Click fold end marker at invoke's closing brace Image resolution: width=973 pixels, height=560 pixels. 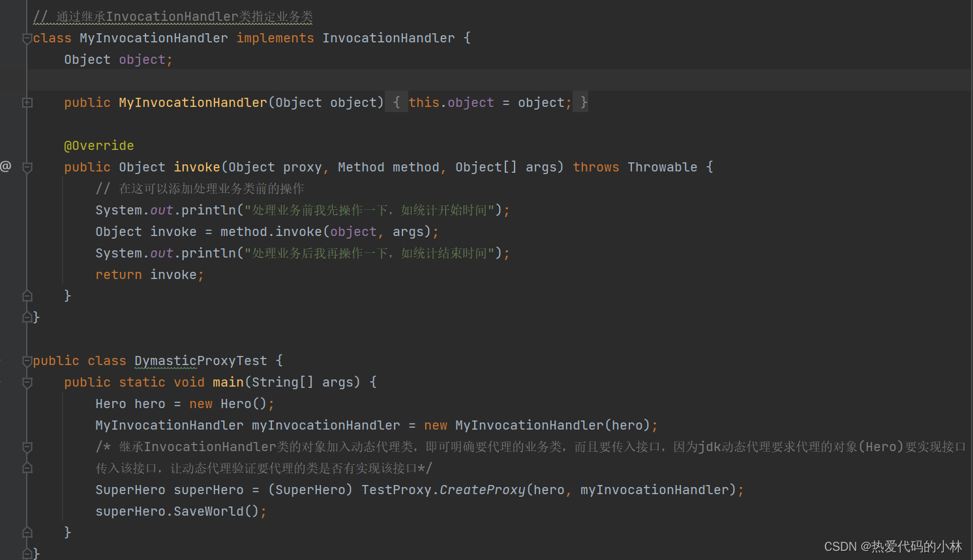click(27, 295)
